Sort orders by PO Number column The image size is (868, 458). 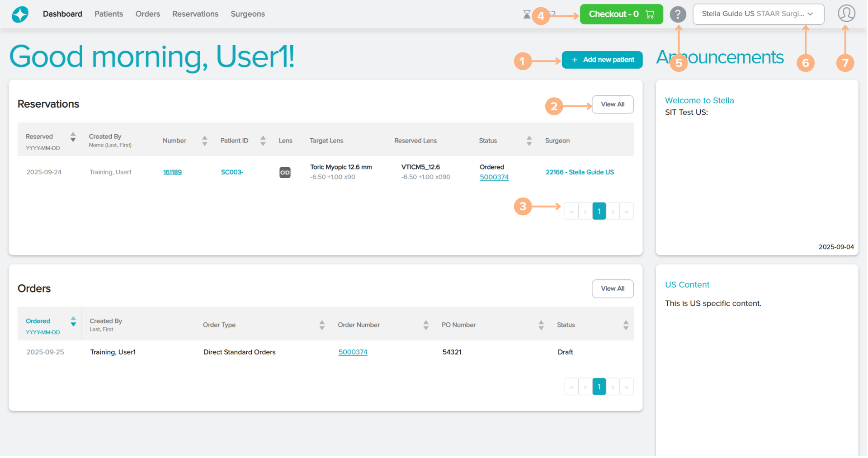tap(541, 325)
